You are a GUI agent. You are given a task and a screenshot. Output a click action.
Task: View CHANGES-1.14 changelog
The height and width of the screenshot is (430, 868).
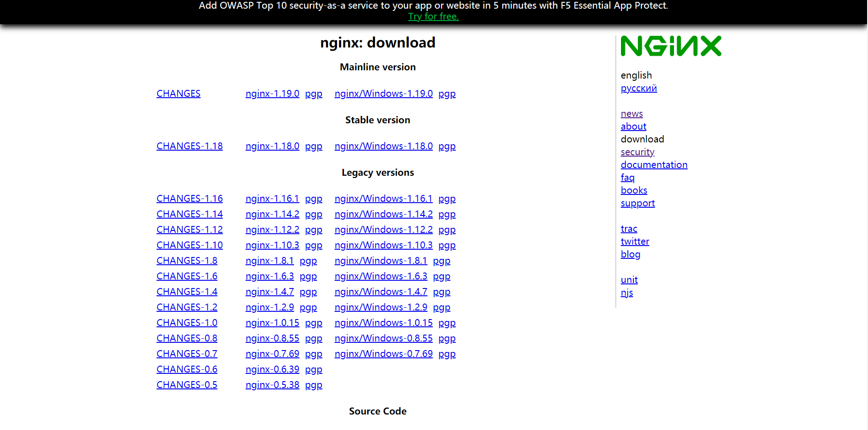[x=189, y=214]
